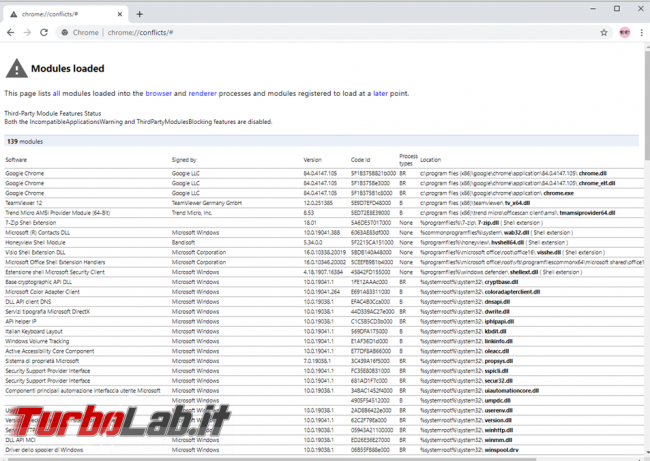Image resolution: width=650 pixels, height=461 pixels.
Task: Select Base cryptographic API DLL entry
Action: [x=39, y=282]
